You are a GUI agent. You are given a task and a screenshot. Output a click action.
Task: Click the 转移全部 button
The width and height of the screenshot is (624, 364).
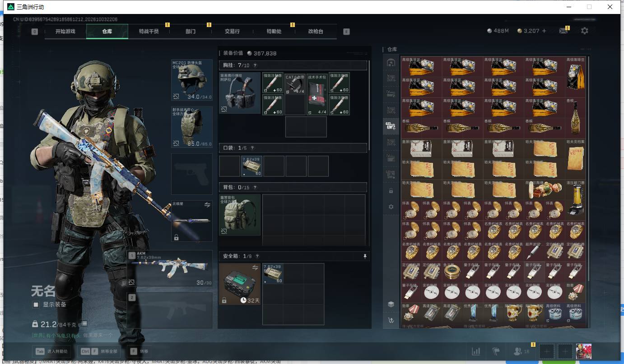click(98, 351)
